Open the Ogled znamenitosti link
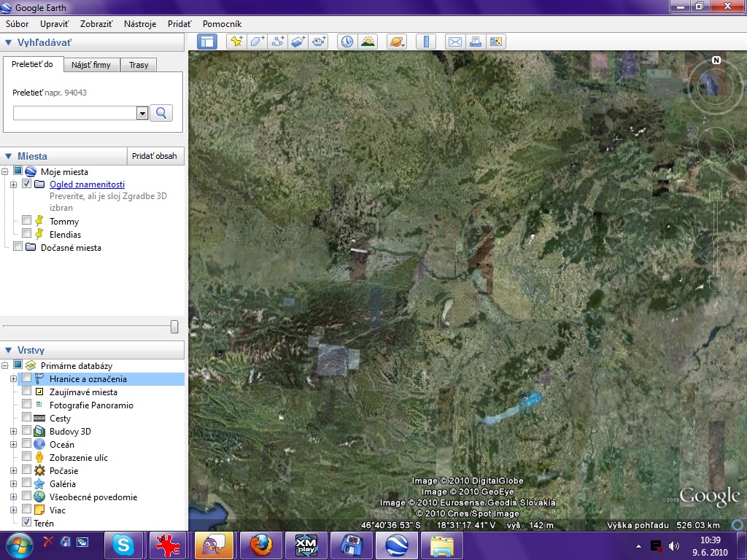Viewport: 747px width, 560px height. coord(88,184)
